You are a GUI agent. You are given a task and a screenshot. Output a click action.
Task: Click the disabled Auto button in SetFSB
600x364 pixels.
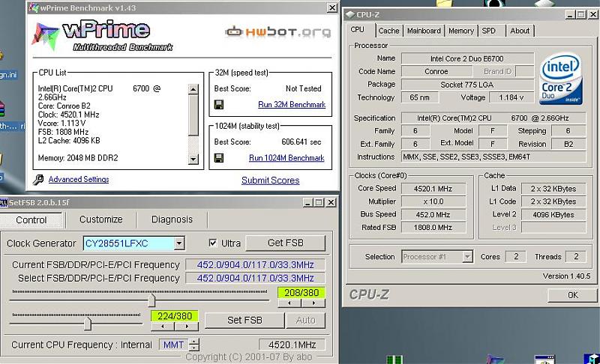(305, 320)
